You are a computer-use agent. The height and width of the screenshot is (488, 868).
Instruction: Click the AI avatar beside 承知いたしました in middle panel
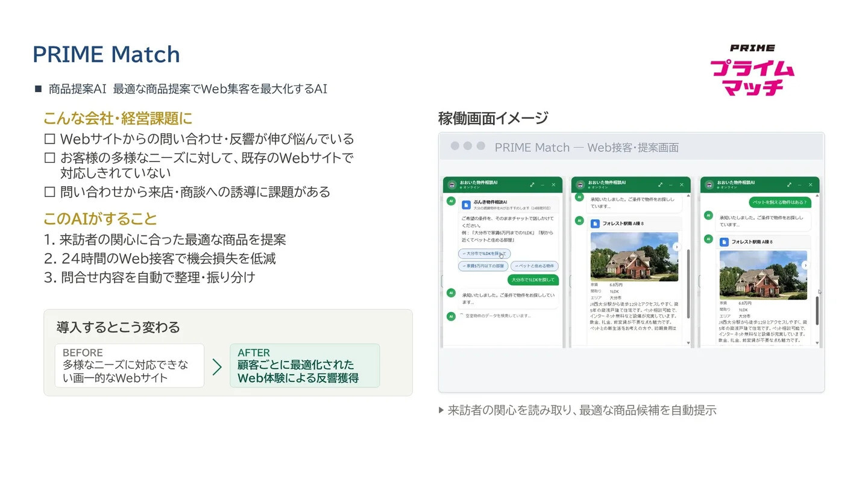click(x=579, y=197)
